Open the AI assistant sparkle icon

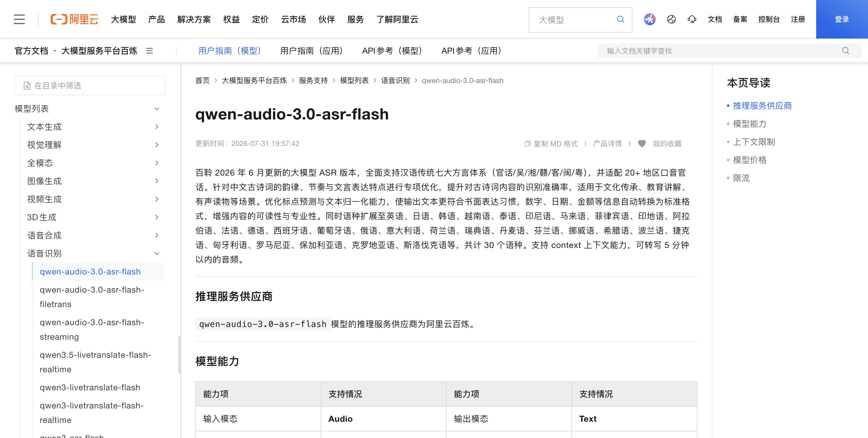click(649, 19)
